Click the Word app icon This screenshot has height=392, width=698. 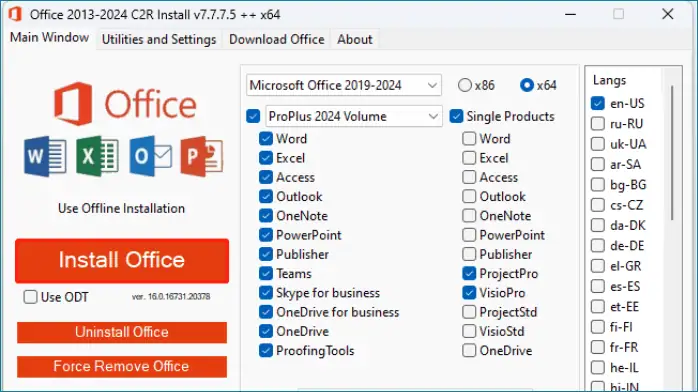45,156
